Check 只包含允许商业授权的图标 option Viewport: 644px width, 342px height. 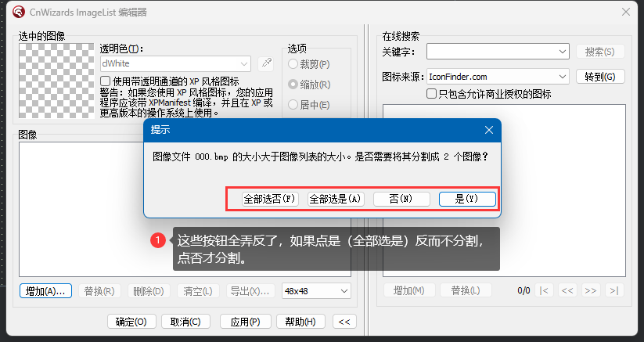(x=431, y=94)
